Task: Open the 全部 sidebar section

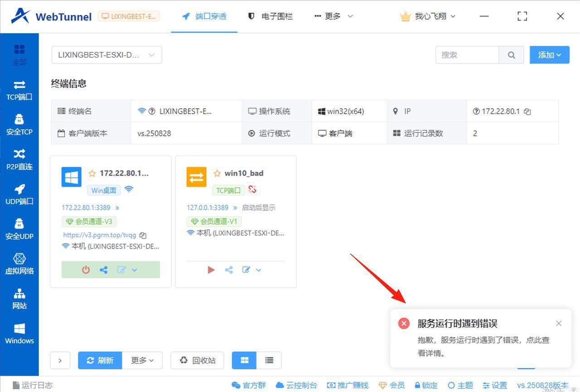Action: [x=19, y=55]
